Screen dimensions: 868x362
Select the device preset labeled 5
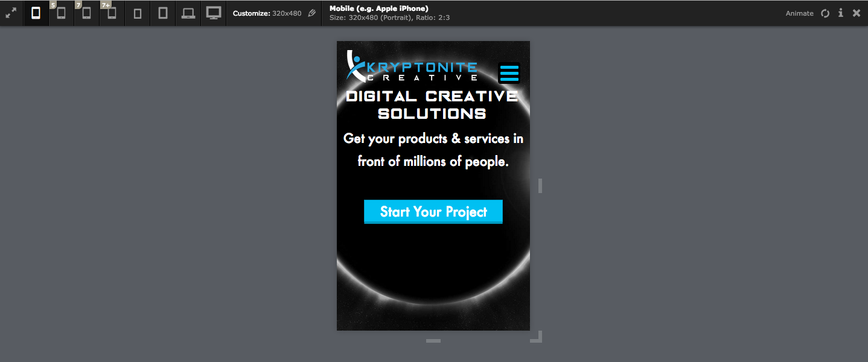61,13
